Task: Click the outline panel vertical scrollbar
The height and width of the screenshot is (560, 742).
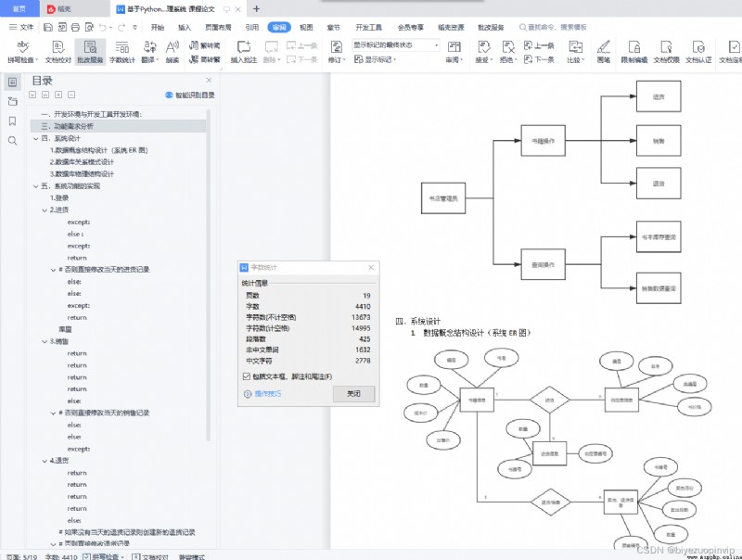Action: (x=208, y=274)
